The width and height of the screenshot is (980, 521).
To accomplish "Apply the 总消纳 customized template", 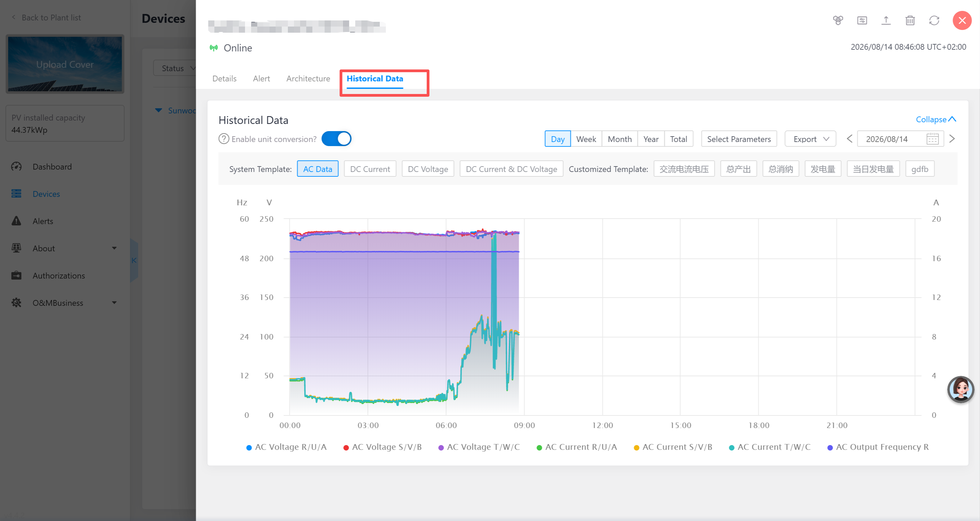I will click(781, 169).
